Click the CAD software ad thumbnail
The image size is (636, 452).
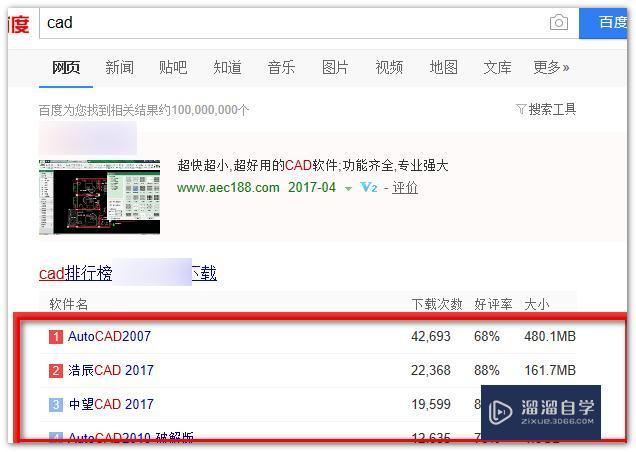[x=99, y=197]
